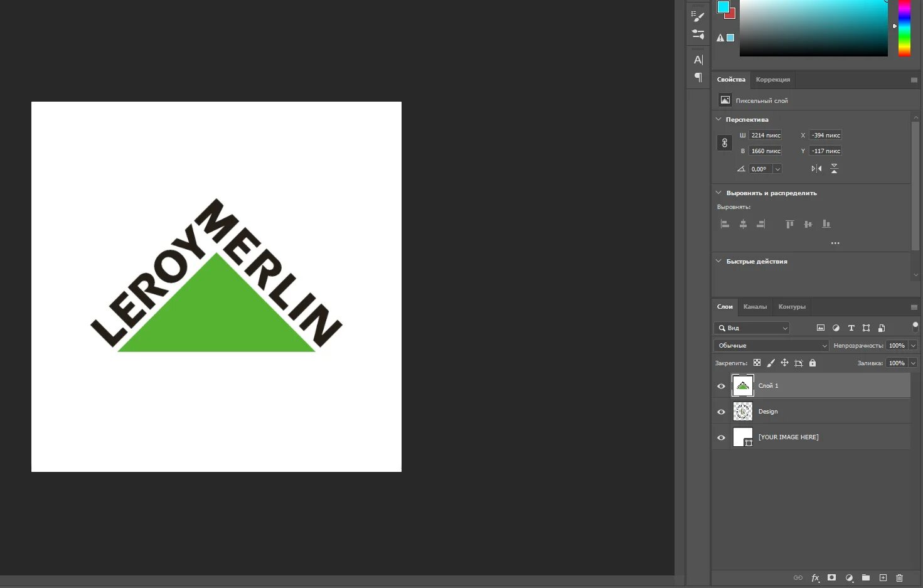The width and height of the screenshot is (923, 588).
Task: Collapse the Выровнять и распределить section
Action: 718,193
